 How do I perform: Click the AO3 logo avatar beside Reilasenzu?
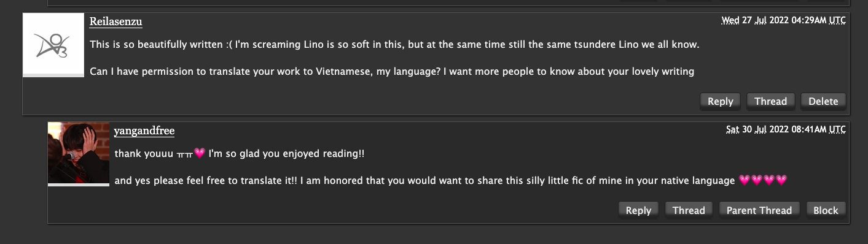pyautogui.click(x=53, y=44)
